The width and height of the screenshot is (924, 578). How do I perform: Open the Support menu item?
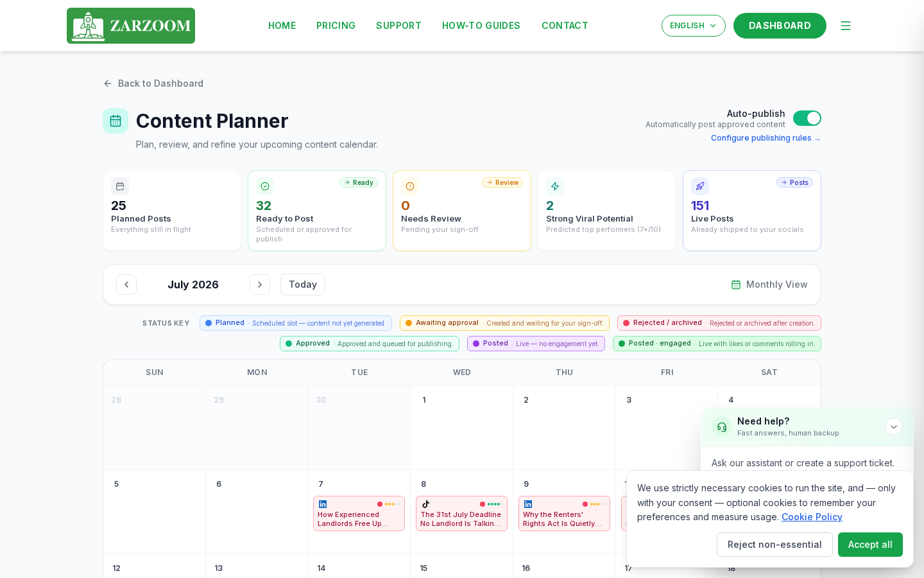398,26
